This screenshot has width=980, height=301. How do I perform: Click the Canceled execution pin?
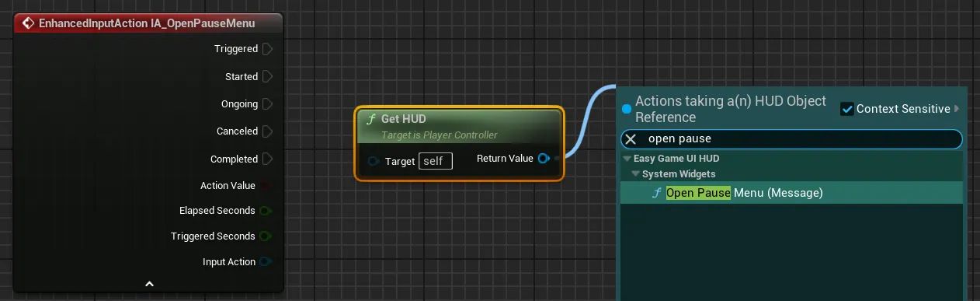coord(267,131)
